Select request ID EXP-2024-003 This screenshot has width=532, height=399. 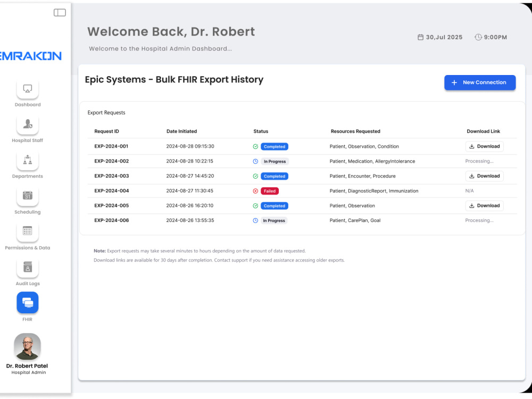click(112, 176)
